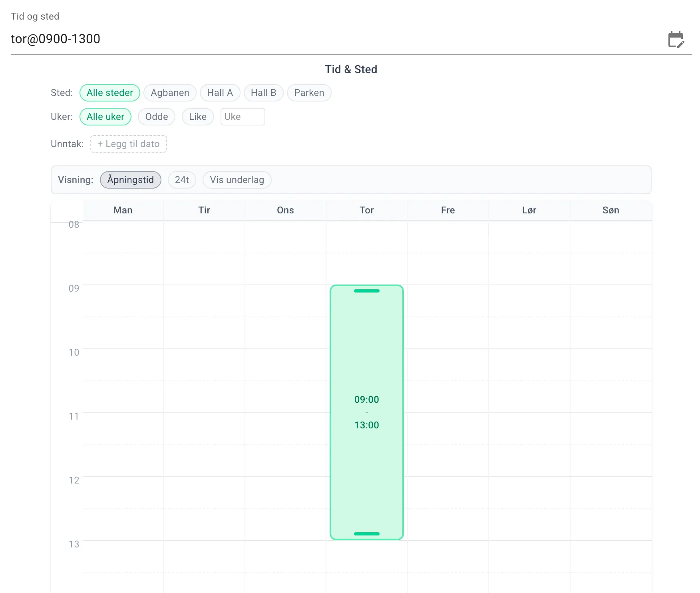Switch view to 24t

pos(182,180)
